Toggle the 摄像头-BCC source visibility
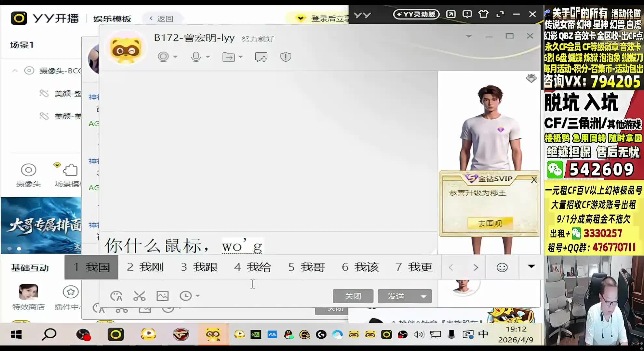Screen dimensions: 644x351 [x=29, y=71]
